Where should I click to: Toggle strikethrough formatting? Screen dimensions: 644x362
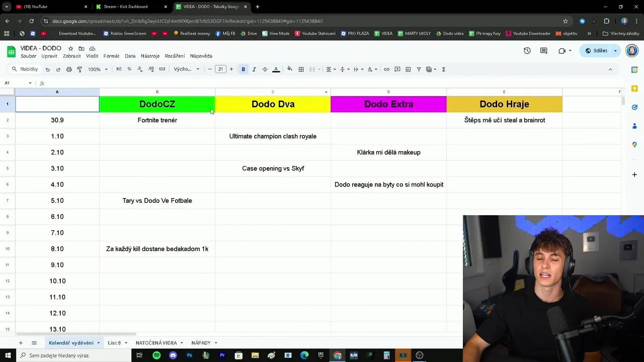(265, 69)
